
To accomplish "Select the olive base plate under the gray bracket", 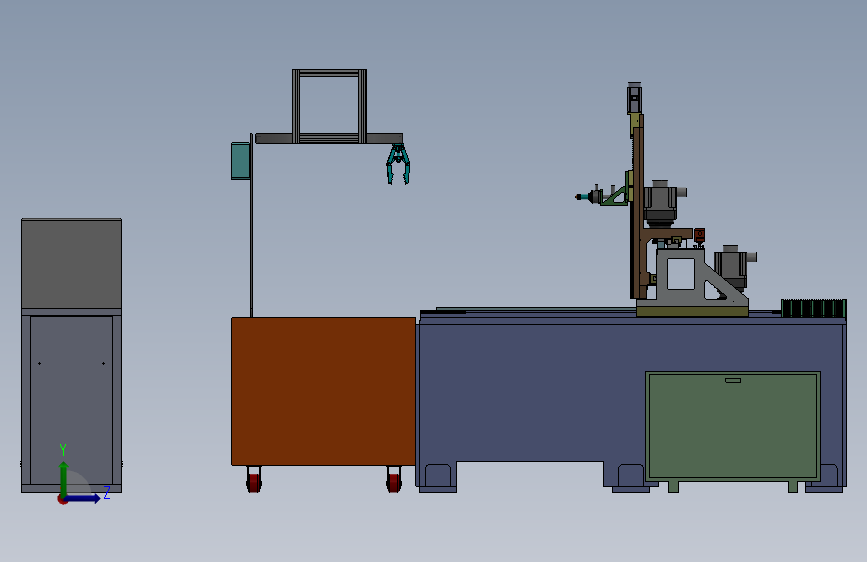I will pyautogui.click(x=692, y=311).
